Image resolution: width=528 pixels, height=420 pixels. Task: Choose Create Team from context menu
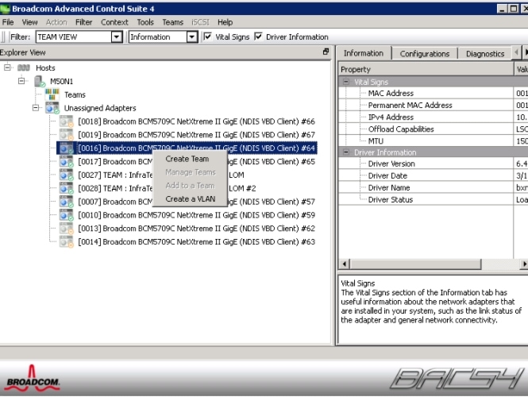click(190, 159)
